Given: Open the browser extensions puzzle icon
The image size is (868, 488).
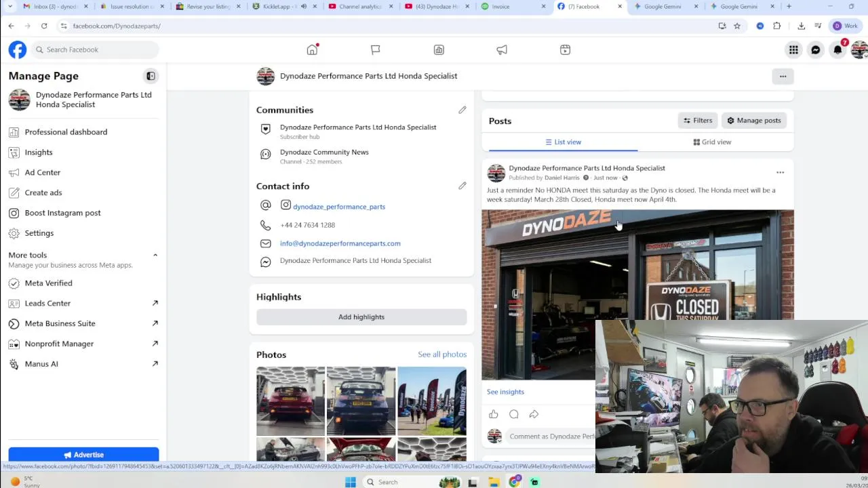Looking at the screenshot, I should tap(777, 26).
